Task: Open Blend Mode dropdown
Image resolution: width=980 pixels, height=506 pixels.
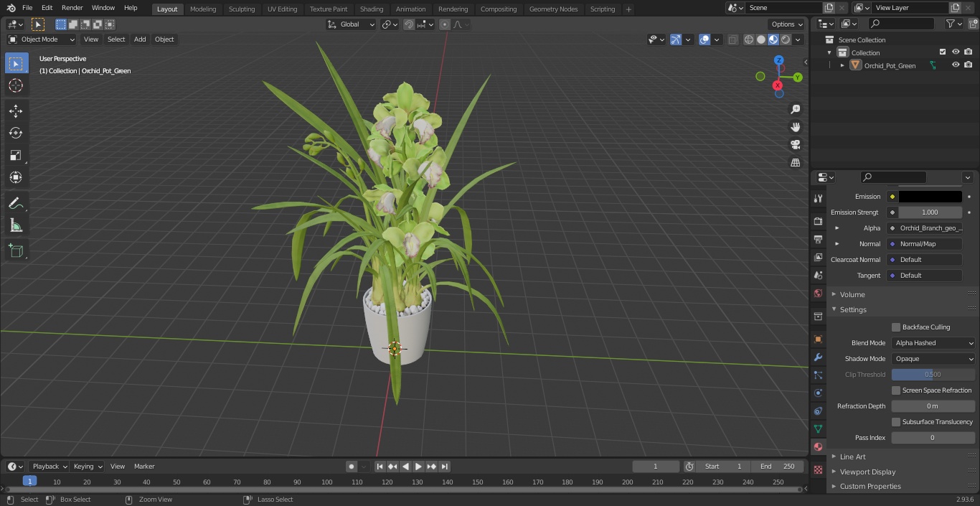Action: (933, 343)
